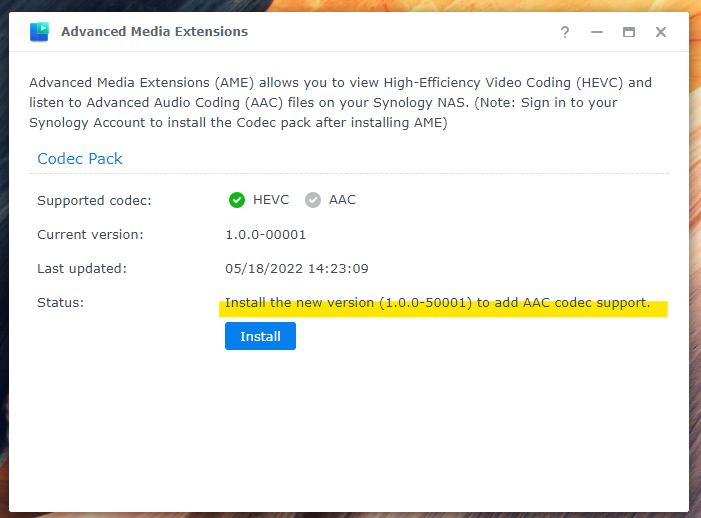Click the highlighted new version status message
This screenshot has width=701, height=518.
pos(437,303)
